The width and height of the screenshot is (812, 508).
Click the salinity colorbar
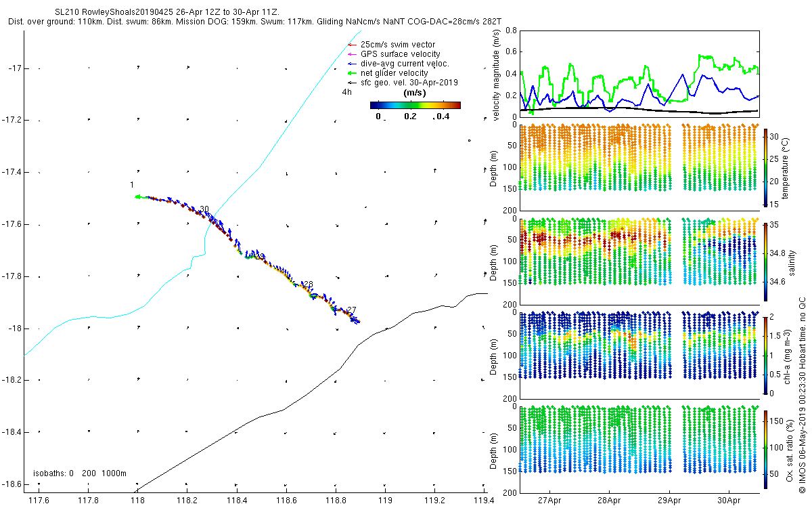click(x=765, y=261)
